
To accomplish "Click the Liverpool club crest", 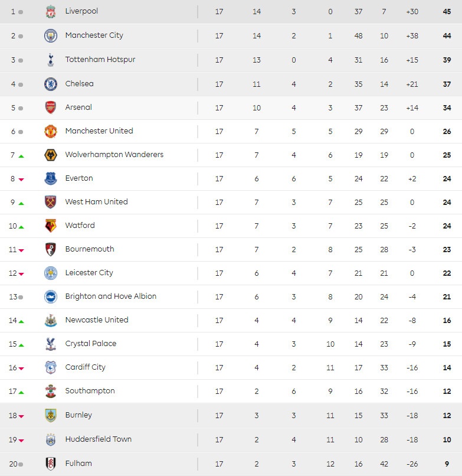I will point(51,12).
